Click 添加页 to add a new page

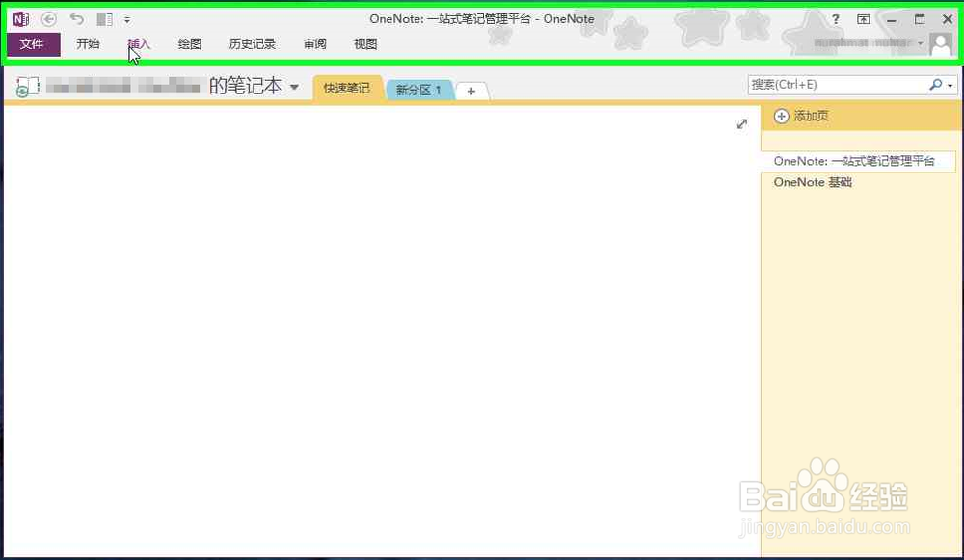pos(810,116)
